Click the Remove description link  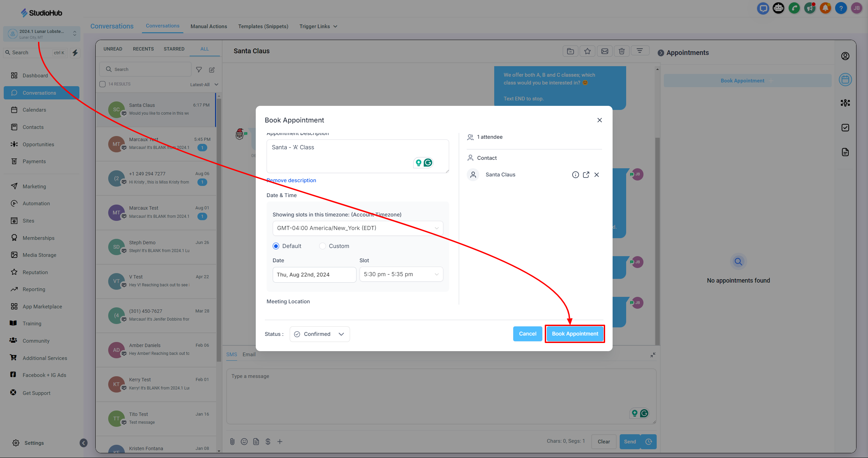[291, 180]
